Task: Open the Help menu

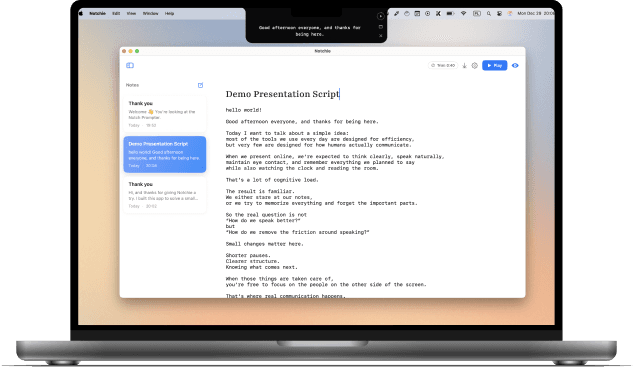Action: [x=169, y=13]
